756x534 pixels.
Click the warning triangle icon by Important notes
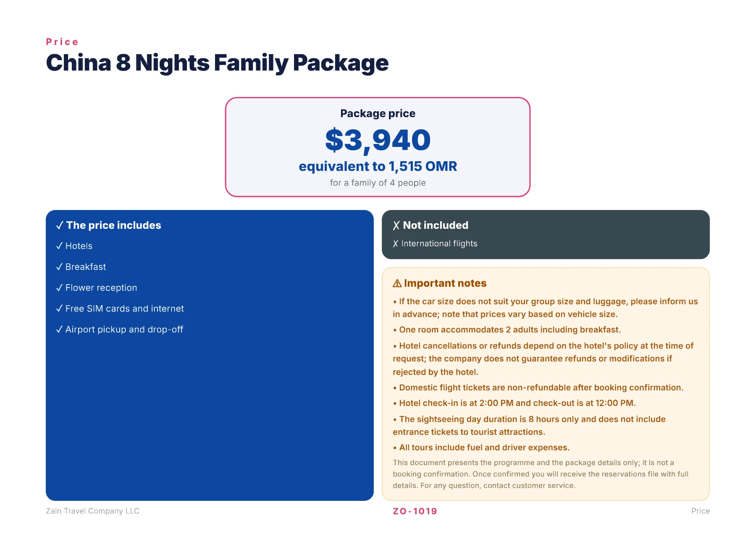[x=397, y=283]
